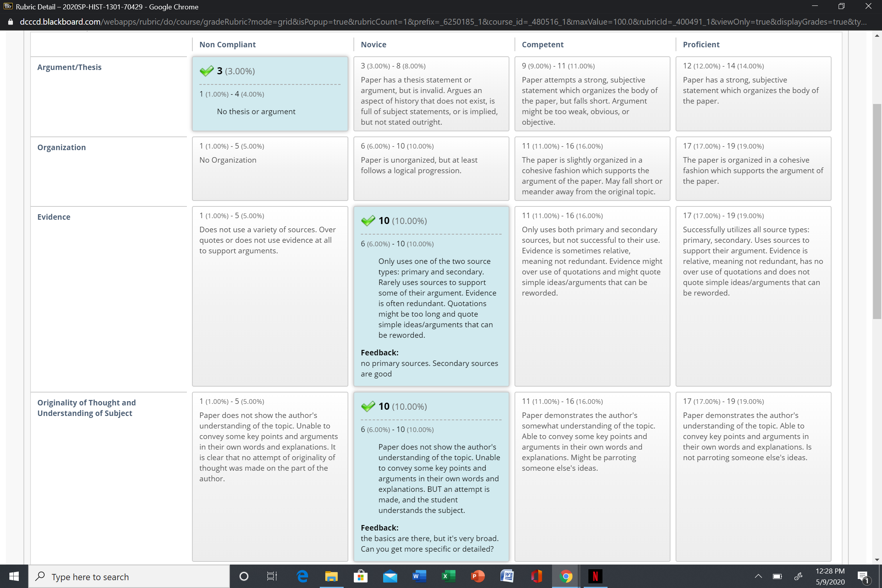Open Task View from the taskbar
The image size is (882, 588).
(x=272, y=576)
